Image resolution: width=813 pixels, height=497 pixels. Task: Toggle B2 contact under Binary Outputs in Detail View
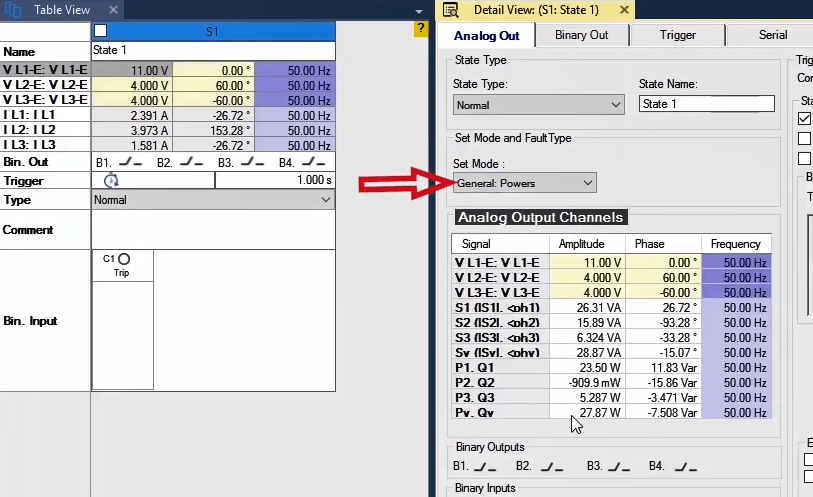click(551, 466)
